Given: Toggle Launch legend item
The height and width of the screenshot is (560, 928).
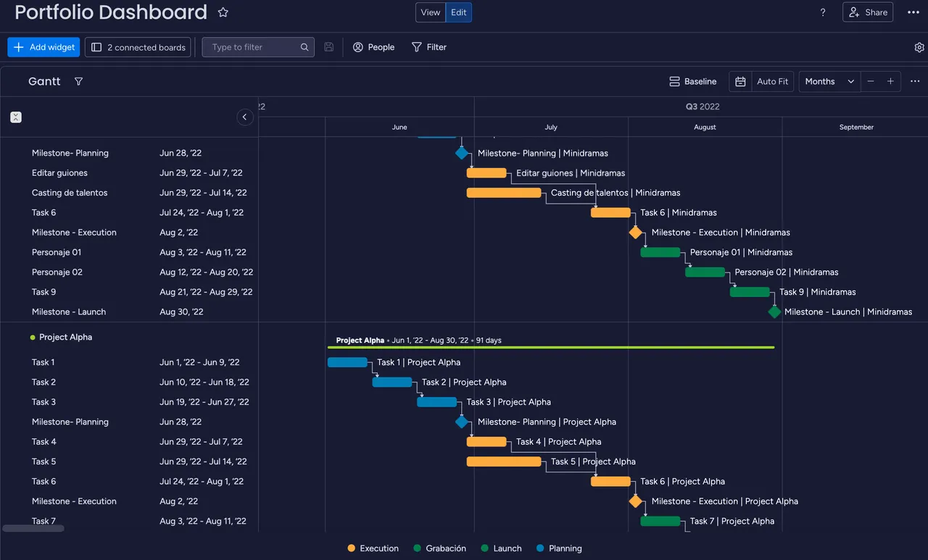Looking at the screenshot, I should pyautogui.click(x=501, y=548).
